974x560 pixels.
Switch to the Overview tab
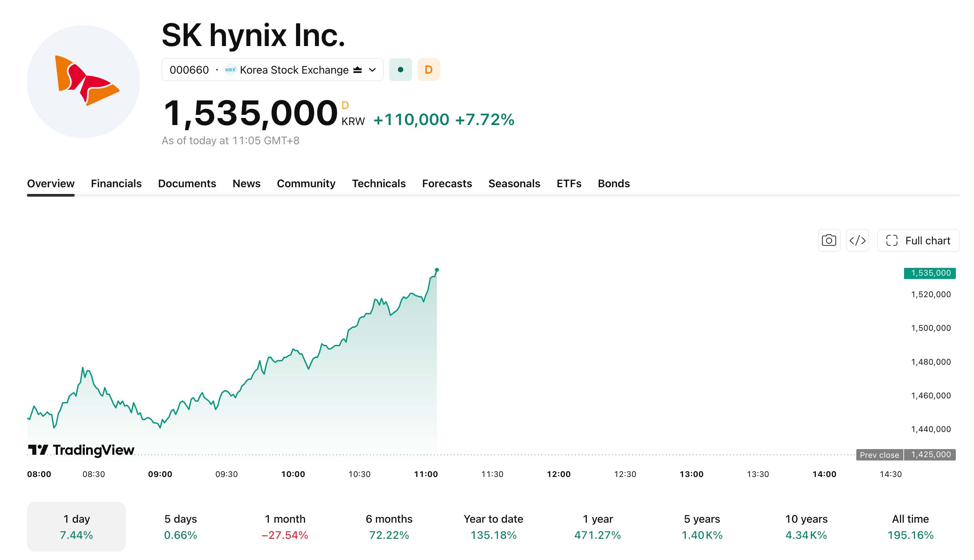pos(50,184)
